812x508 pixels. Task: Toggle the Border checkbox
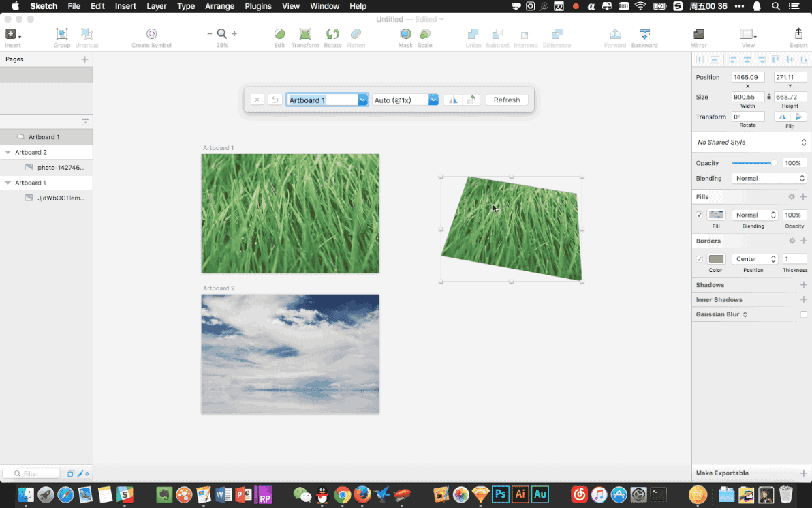point(699,259)
